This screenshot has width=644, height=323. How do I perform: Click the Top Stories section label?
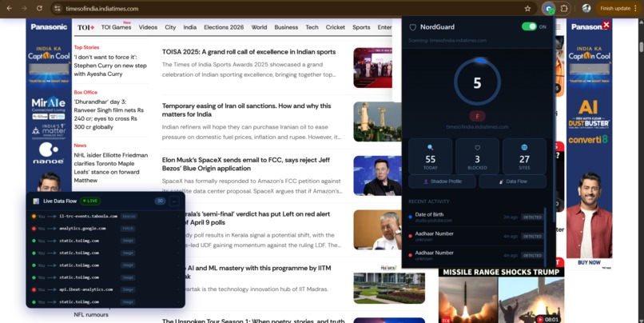[86, 47]
